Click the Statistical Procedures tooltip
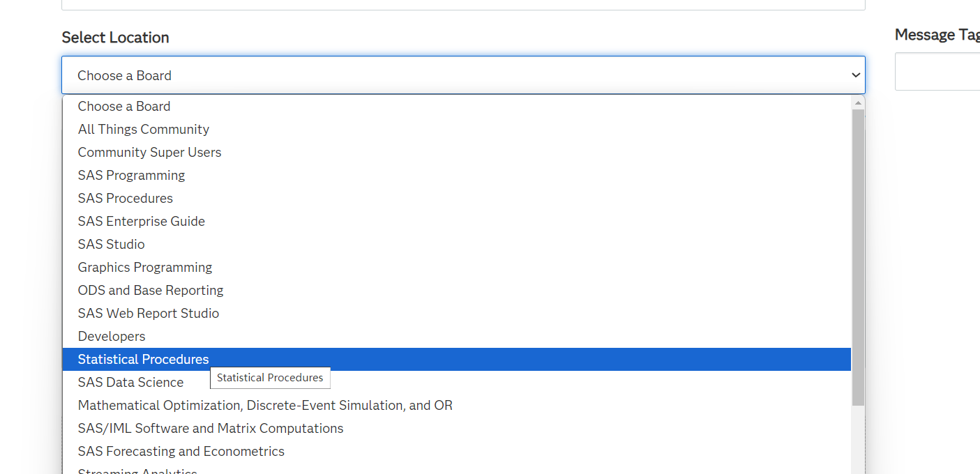The height and width of the screenshot is (474, 980). pyautogui.click(x=270, y=378)
